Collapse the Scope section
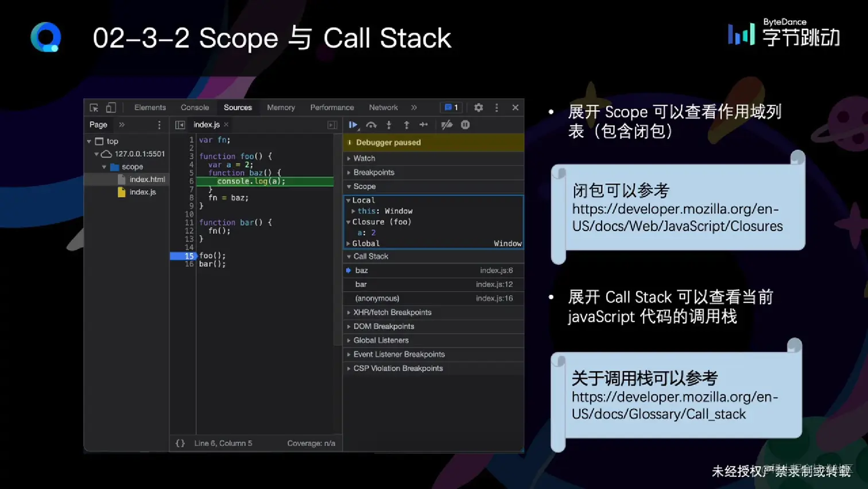 click(x=433, y=186)
